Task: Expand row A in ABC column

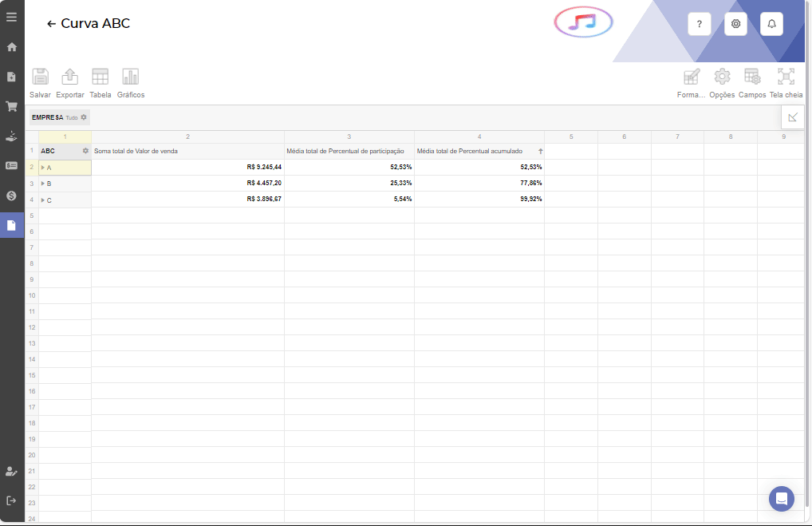Action: [43, 168]
